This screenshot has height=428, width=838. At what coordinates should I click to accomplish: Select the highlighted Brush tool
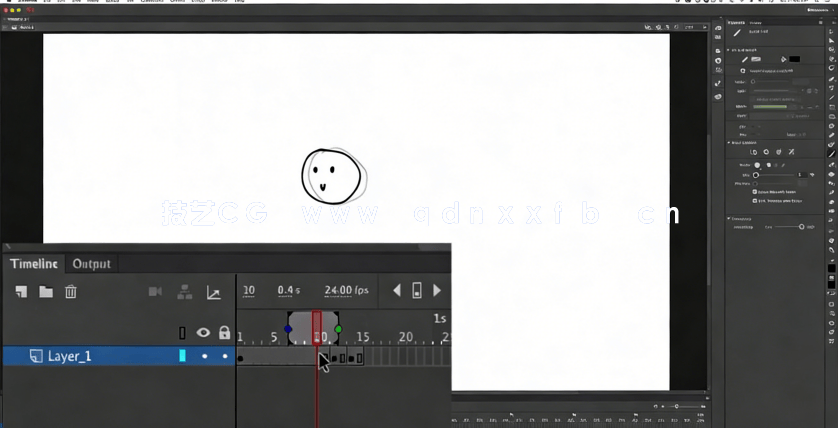tap(832, 154)
